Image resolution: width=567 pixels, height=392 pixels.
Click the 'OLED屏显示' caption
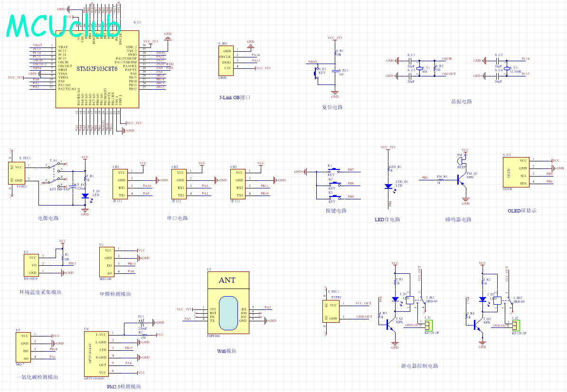[522, 211]
